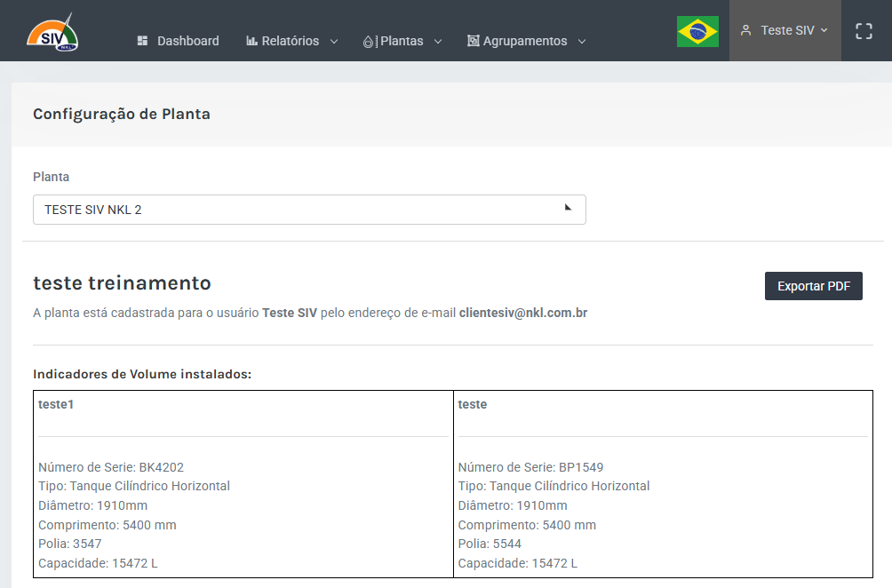This screenshot has width=892, height=588.
Task: Click the clientesiv@nkl.com.br email text
Action: pyautogui.click(x=523, y=313)
